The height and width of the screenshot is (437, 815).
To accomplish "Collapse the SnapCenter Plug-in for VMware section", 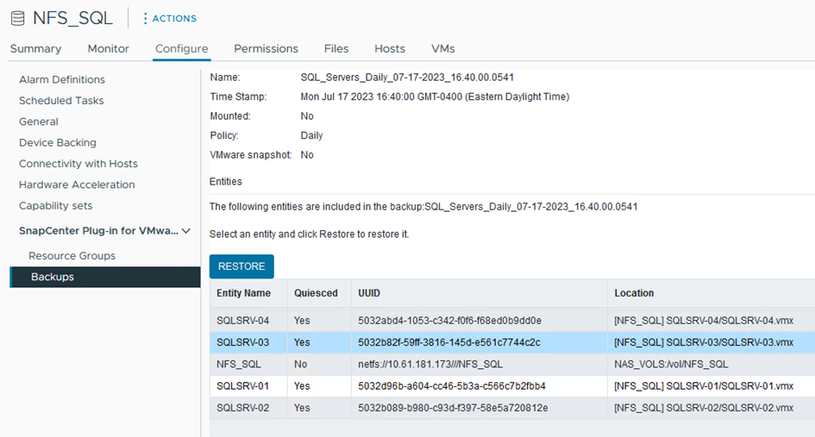I will [x=185, y=231].
